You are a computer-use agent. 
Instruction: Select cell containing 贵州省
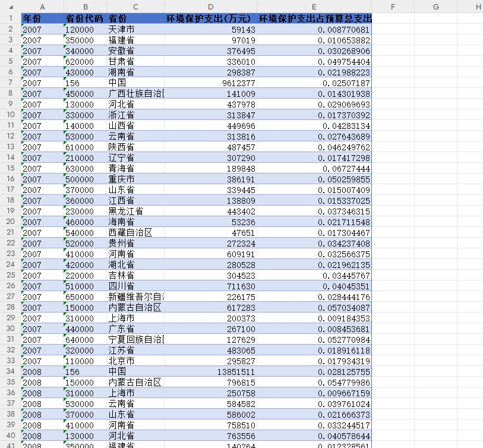coord(135,243)
